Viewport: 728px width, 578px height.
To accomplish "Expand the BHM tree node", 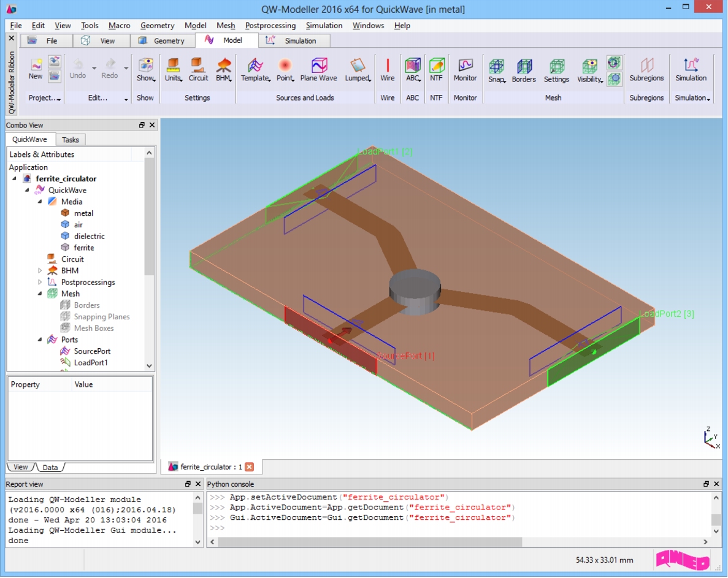I will pos(40,270).
